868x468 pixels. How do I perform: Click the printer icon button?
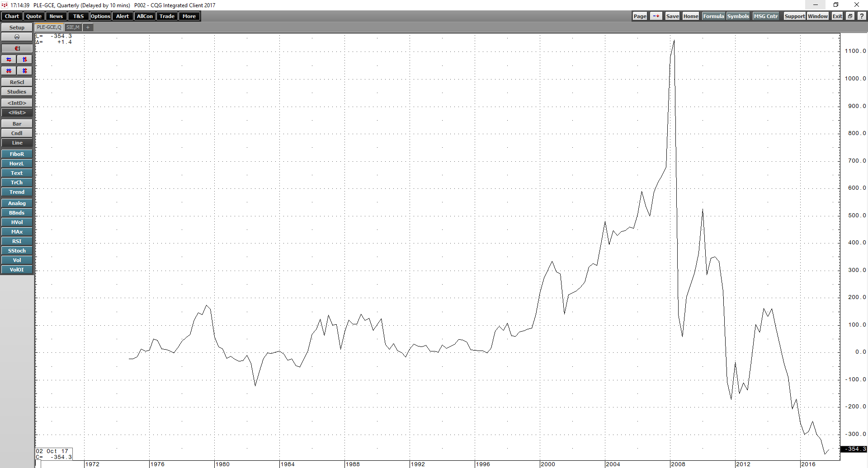coord(17,37)
